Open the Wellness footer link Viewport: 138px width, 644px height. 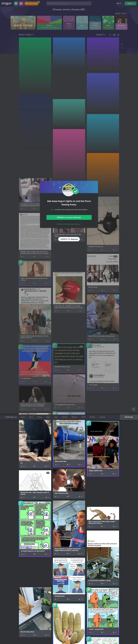pyautogui.click(x=74, y=417)
